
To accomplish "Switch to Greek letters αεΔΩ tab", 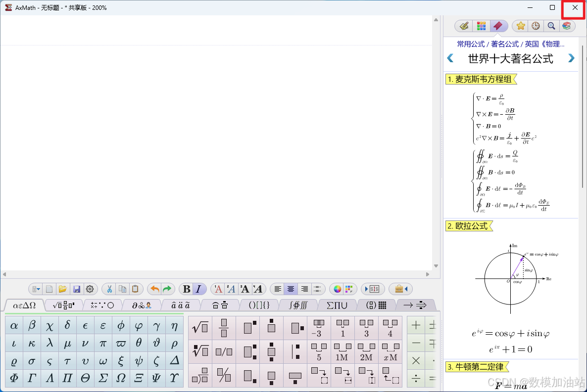I will (24, 305).
